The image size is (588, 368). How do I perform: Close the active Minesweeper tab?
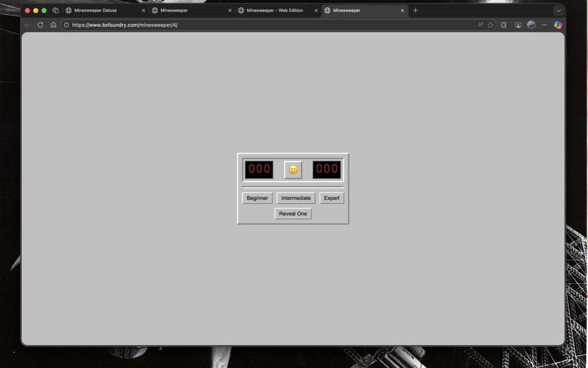point(402,11)
